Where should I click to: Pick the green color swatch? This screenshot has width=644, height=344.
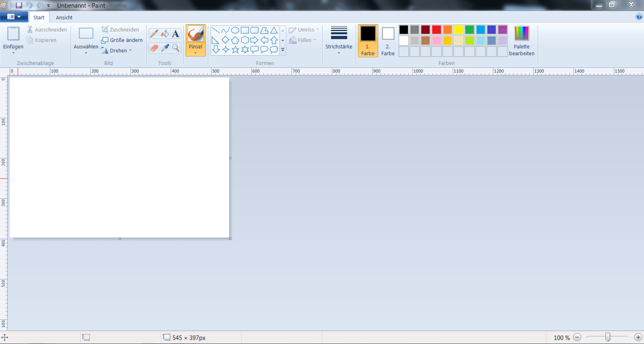469,29
